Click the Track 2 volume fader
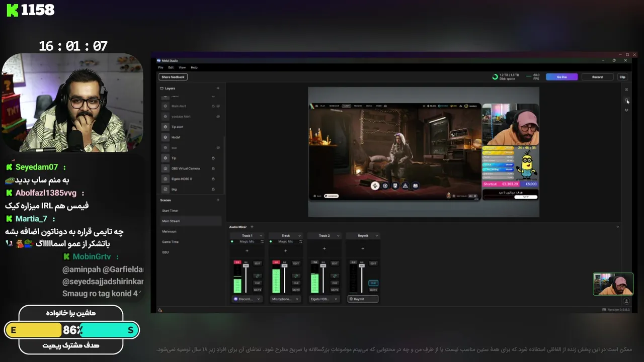This screenshot has width=644, height=362. [x=323, y=265]
